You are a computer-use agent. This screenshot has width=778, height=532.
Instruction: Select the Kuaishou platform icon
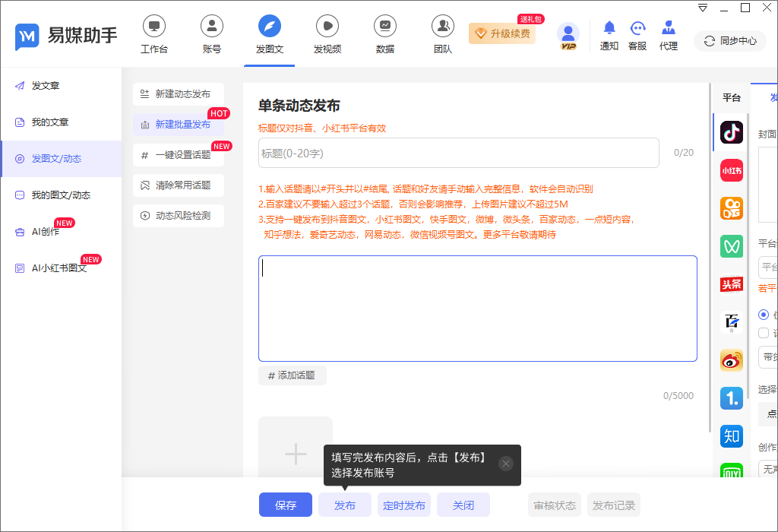click(732, 208)
